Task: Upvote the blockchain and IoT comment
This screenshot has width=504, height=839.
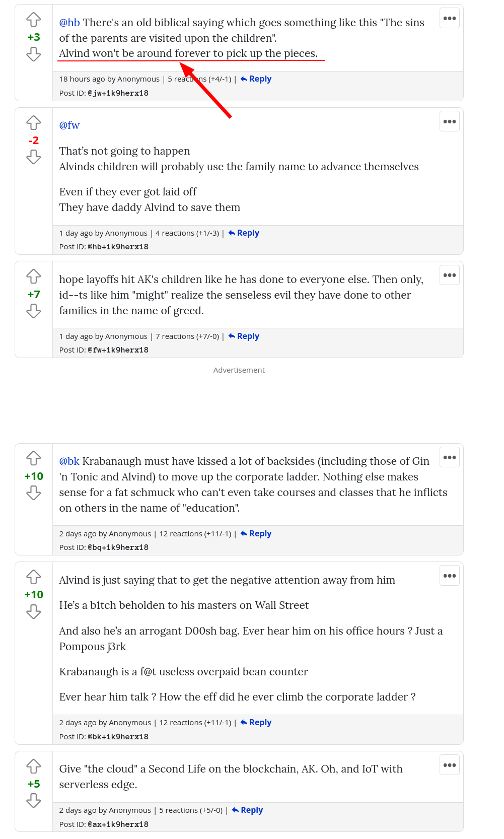Action: (x=34, y=766)
